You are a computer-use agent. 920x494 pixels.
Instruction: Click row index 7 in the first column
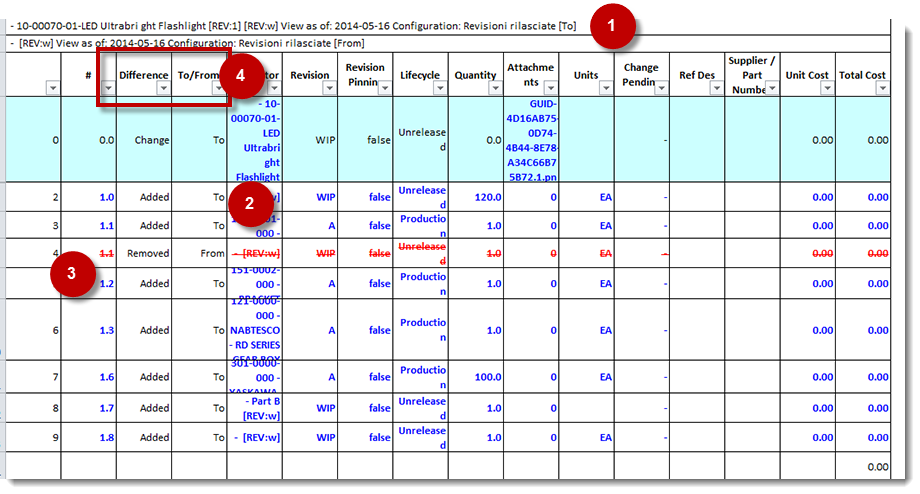[x=33, y=377]
